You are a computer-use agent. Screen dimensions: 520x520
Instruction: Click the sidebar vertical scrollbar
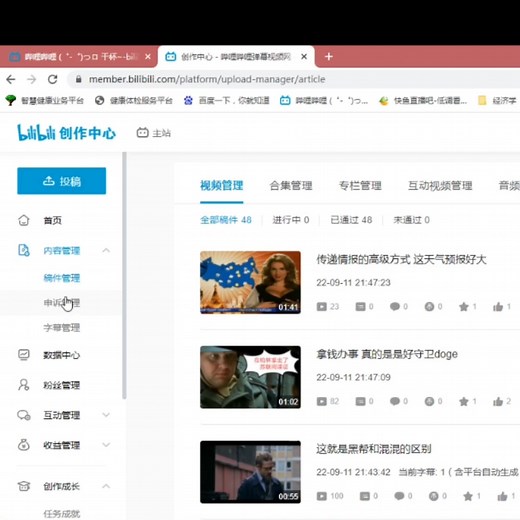click(124, 275)
